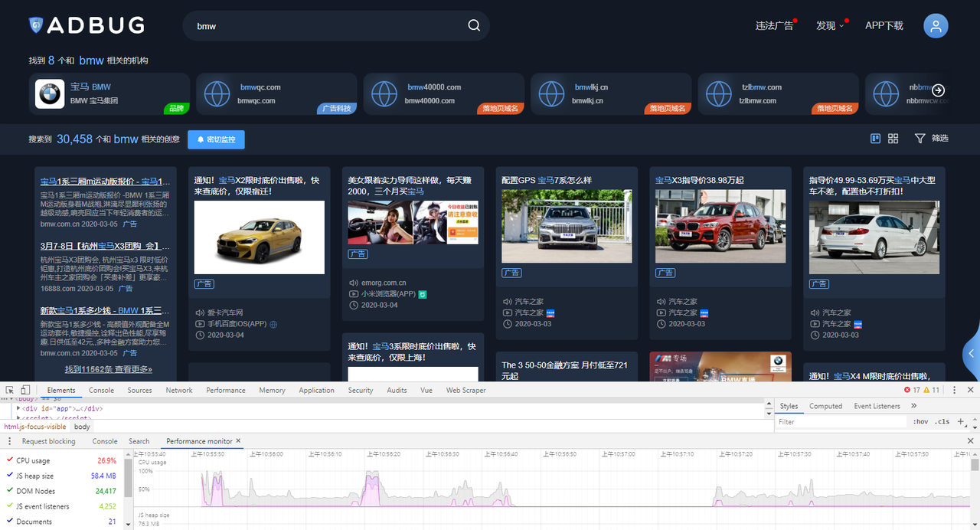Toggle device toolbar in DevTools
Viewport: 980px width, 530px height.
click(x=25, y=390)
